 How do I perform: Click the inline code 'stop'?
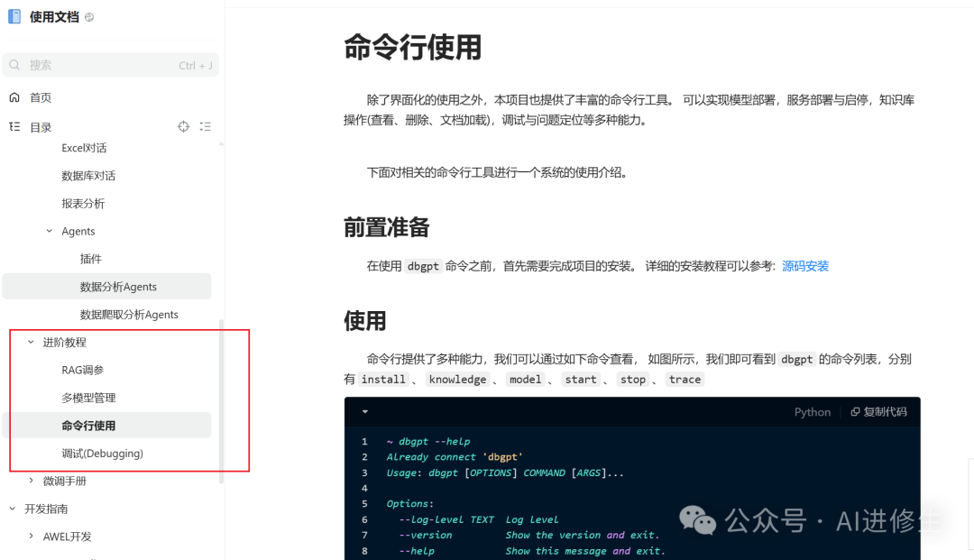pyautogui.click(x=633, y=380)
